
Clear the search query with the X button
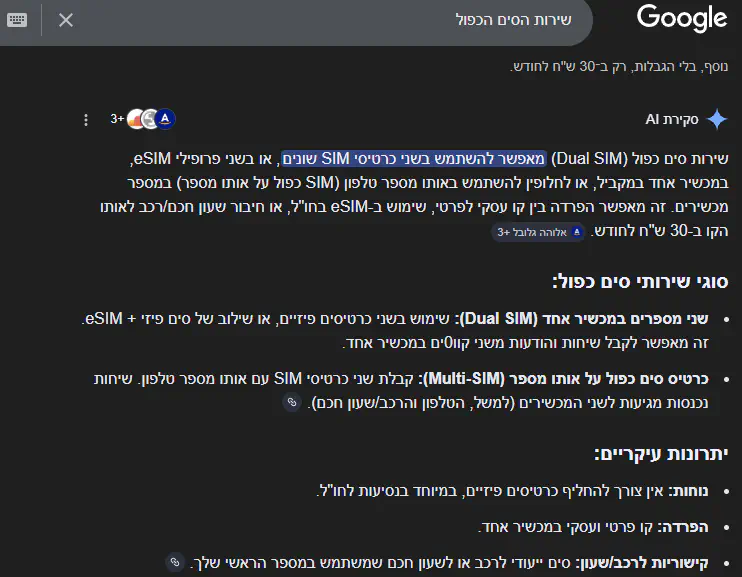pyautogui.click(x=66, y=20)
